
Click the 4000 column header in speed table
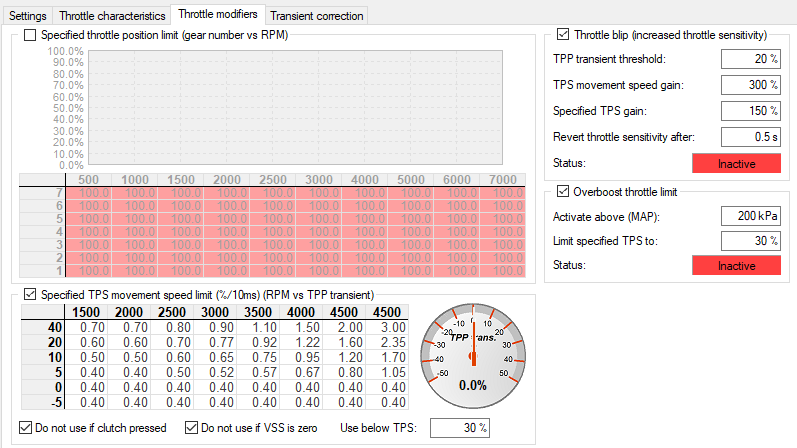click(301, 312)
